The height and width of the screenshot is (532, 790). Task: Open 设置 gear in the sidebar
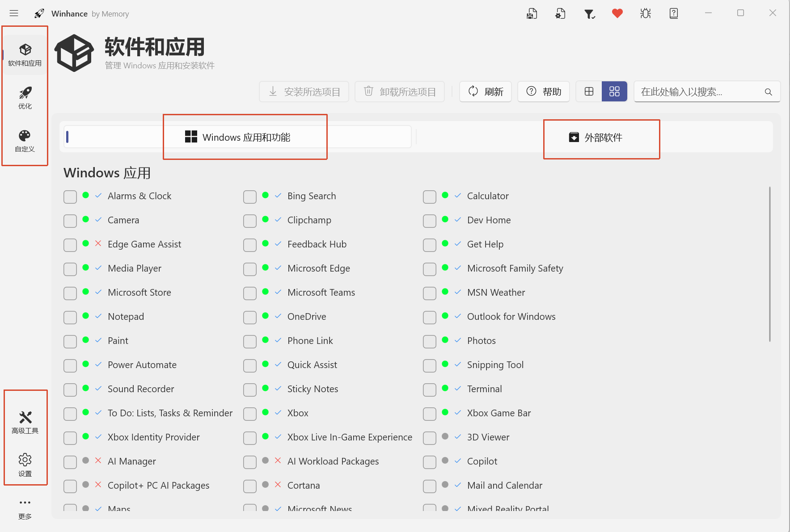pos(25,465)
